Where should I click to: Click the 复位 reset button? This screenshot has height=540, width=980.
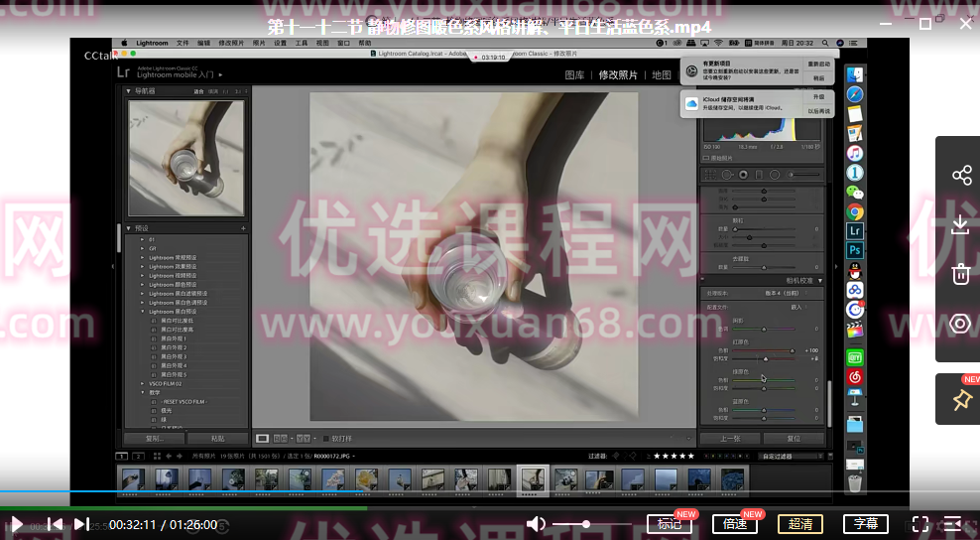coord(794,438)
